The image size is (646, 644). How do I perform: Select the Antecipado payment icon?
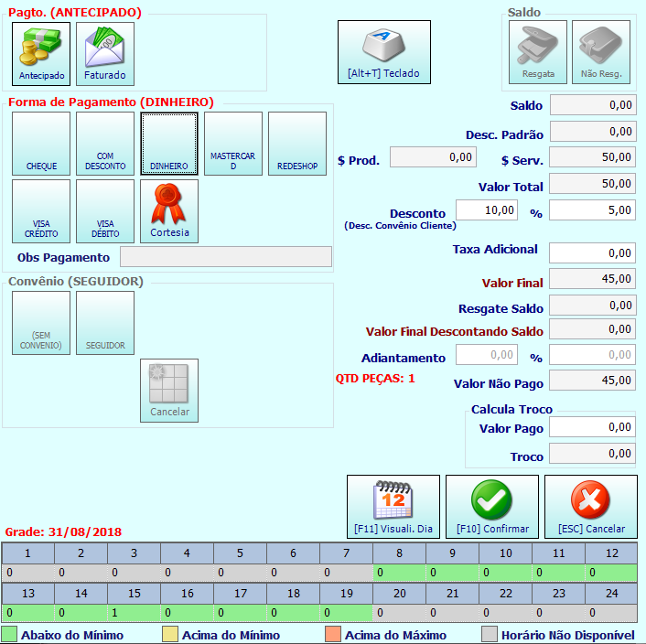pos(41,54)
